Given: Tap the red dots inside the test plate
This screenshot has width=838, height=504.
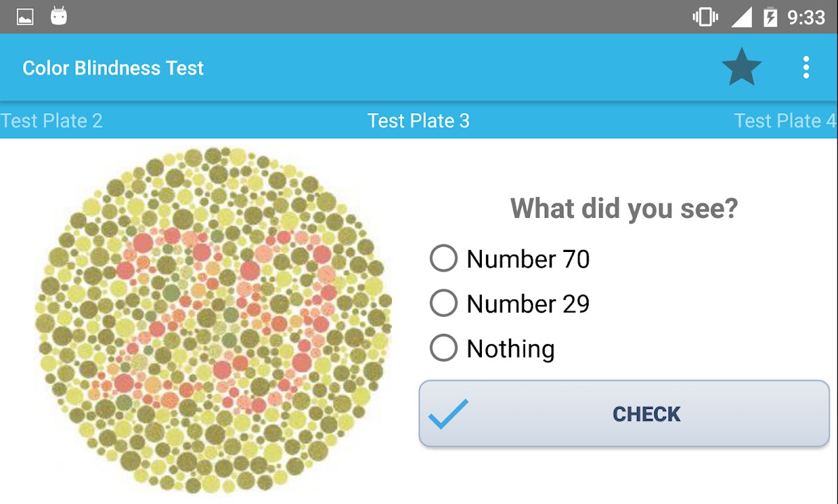Looking at the screenshot, I should (x=143, y=243).
